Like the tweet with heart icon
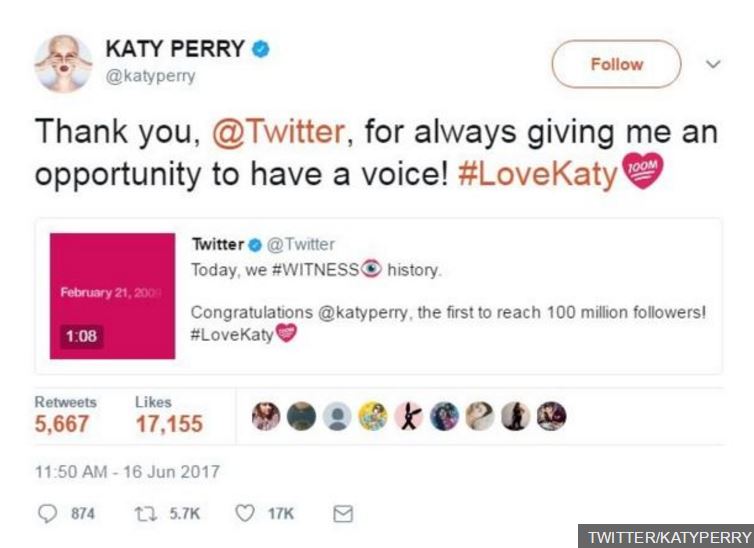 pos(243,513)
